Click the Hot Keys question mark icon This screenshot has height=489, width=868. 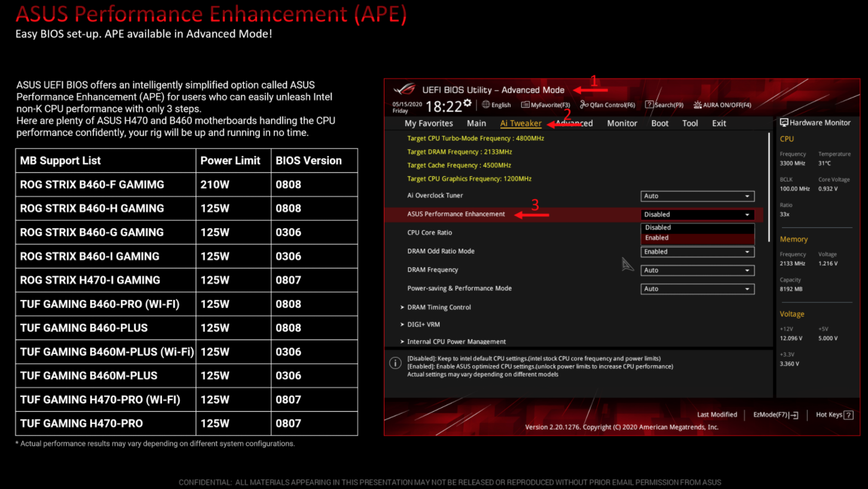(848, 415)
